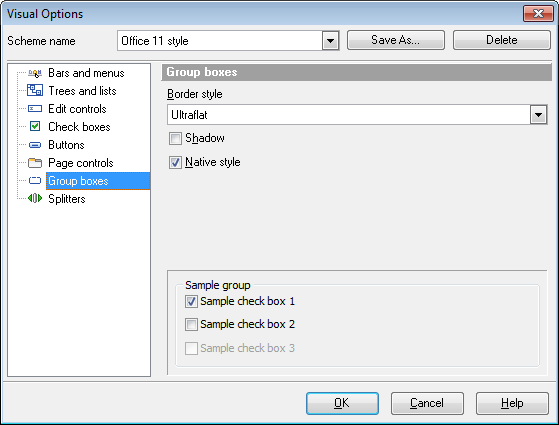The image size is (559, 425).
Task: Click the Edit controls icon
Action: click(35, 109)
